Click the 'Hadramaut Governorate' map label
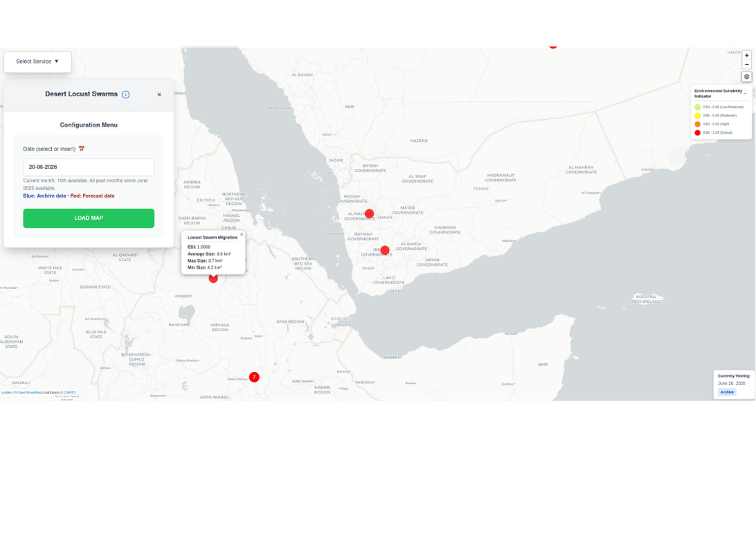This screenshot has height=537, width=756. tap(501, 177)
